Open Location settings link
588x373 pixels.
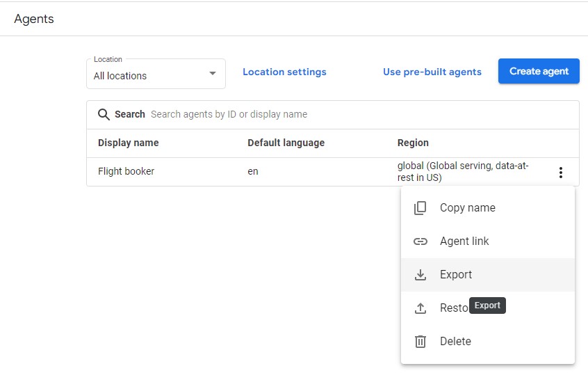click(284, 72)
